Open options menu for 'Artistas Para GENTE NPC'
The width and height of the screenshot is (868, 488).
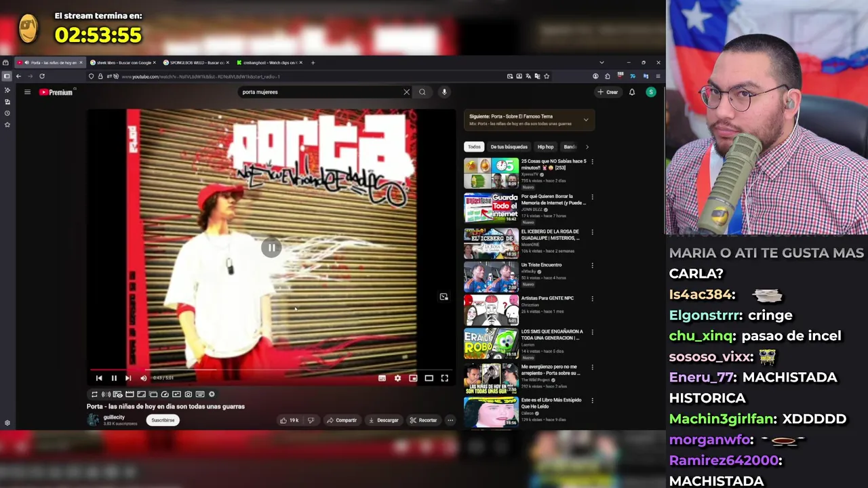click(592, 299)
